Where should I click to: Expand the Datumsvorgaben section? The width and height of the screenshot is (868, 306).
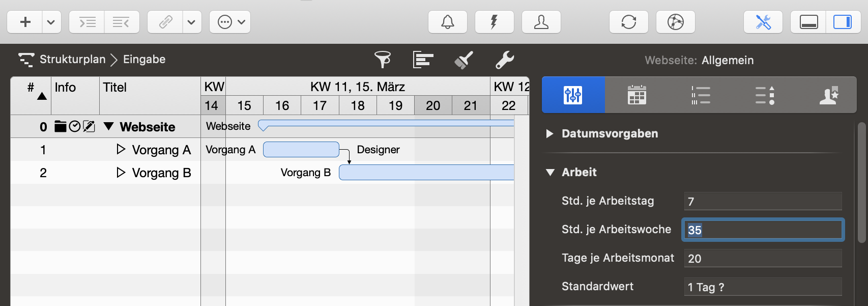point(549,134)
